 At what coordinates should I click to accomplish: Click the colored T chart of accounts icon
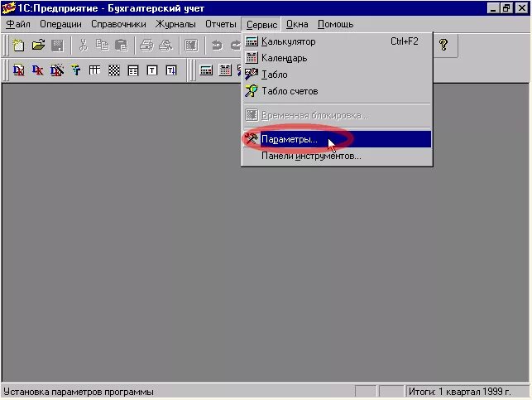point(75,70)
